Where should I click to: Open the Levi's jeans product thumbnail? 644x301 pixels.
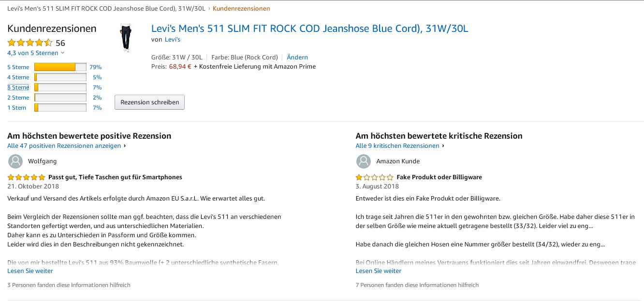point(126,38)
